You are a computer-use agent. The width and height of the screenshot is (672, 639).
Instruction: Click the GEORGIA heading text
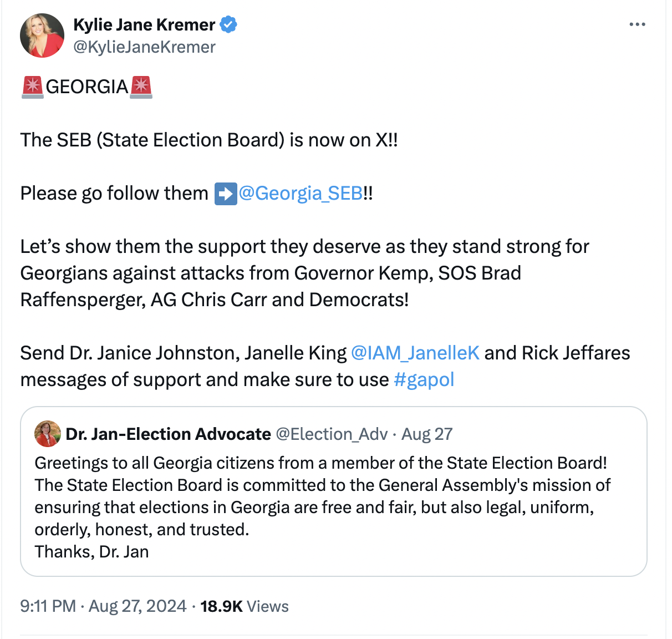click(x=87, y=87)
